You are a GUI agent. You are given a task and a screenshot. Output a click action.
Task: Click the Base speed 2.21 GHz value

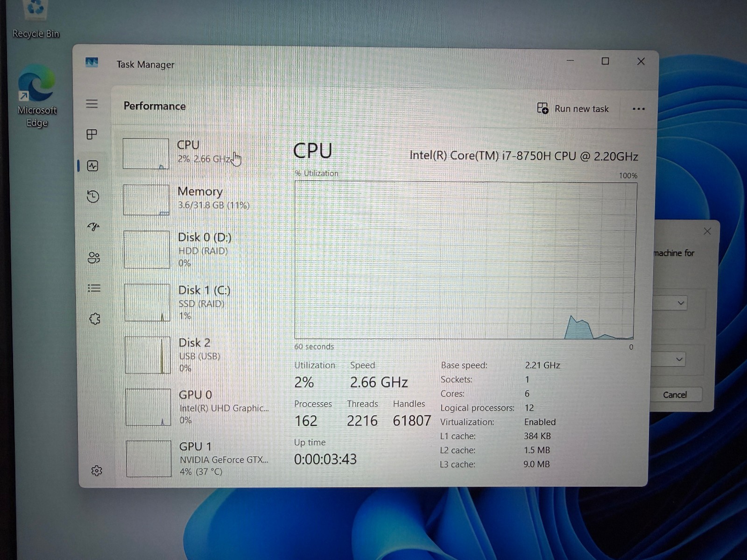point(543,365)
